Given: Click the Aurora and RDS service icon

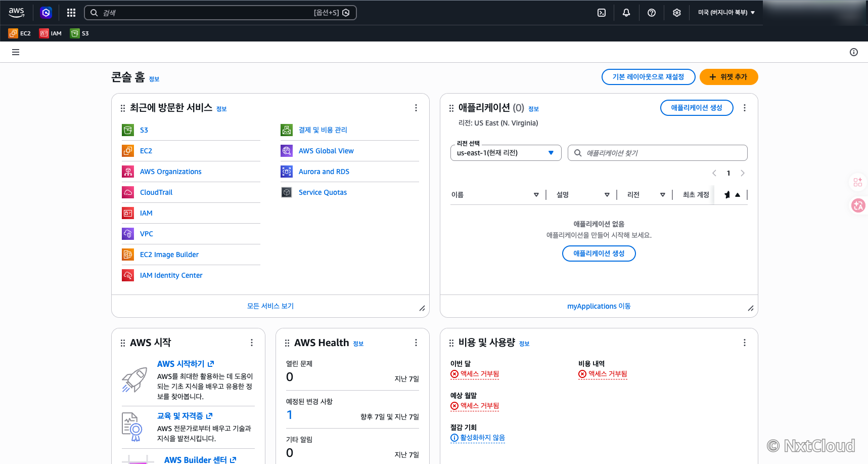Looking at the screenshot, I should pos(287,172).
